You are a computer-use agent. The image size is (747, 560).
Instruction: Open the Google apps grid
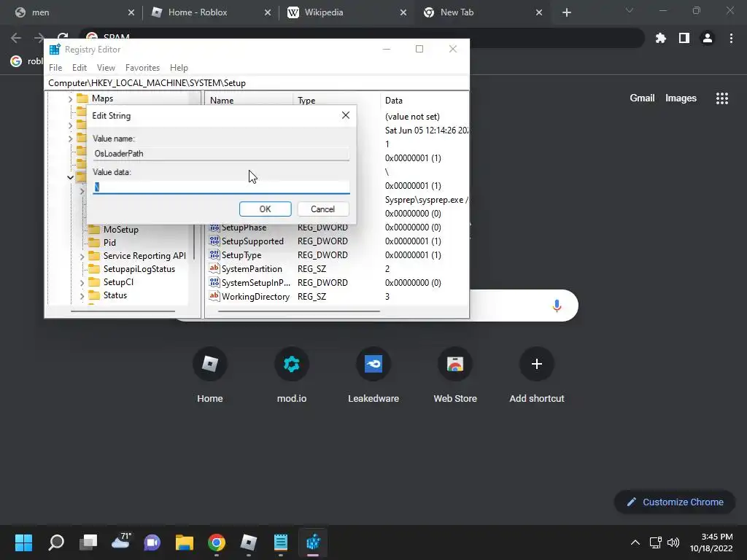721,98
